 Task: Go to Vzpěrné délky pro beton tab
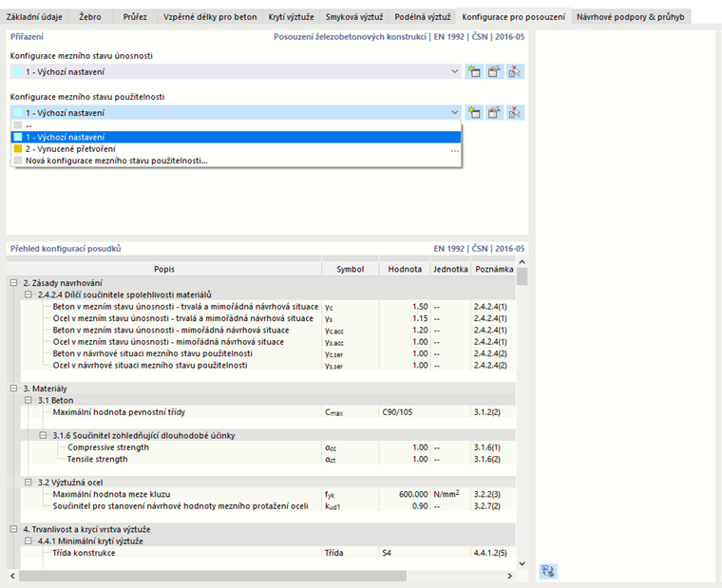(210, 17)
